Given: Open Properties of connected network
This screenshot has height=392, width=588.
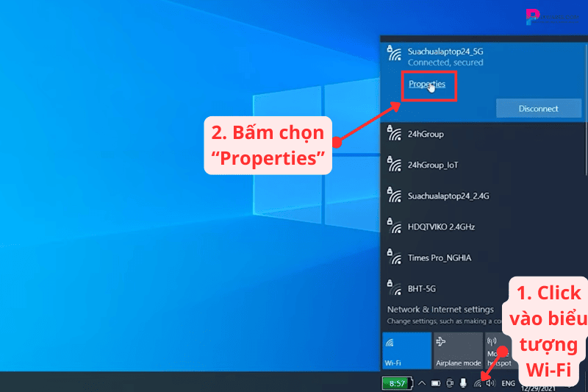Looking at the screenshot, I should pos(427,85).
